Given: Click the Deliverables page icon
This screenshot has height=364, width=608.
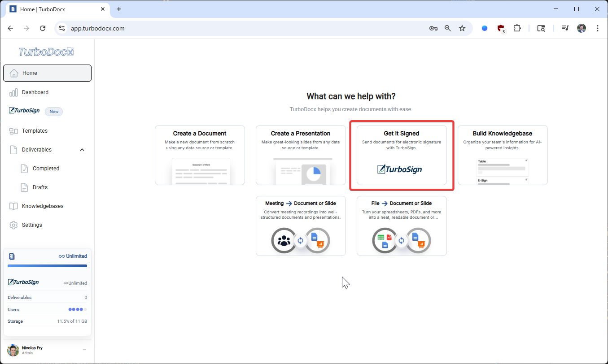Looking at the screenshot, I should [x=14, y=150].
